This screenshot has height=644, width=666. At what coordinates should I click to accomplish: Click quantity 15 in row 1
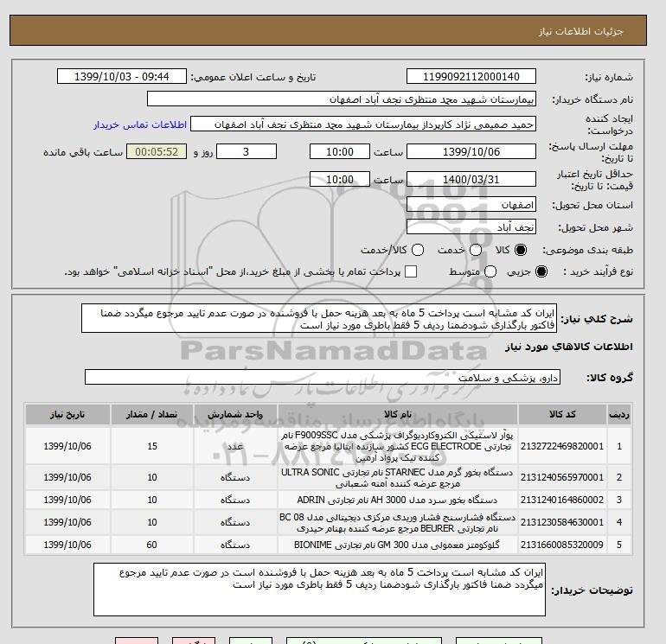pos(152,446)
